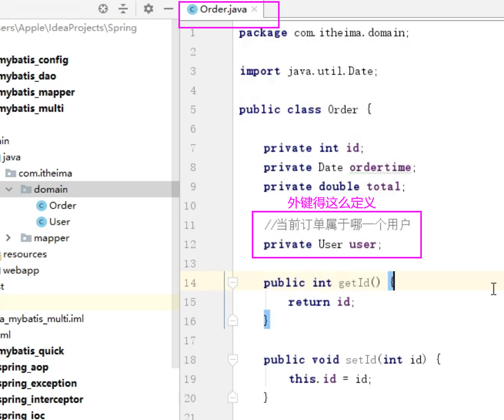Select the webapp folder
The height and width of the screenshot is (420, 504).
(21, 271)
